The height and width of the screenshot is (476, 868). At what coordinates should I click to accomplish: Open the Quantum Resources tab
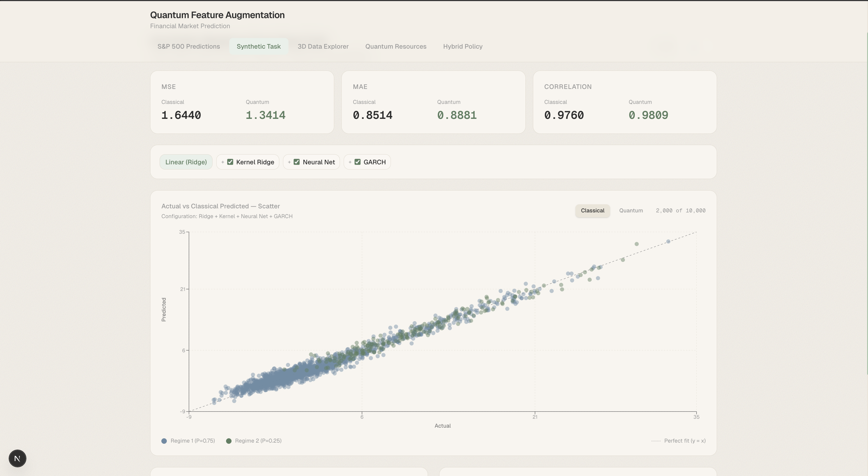pos(395,47)
